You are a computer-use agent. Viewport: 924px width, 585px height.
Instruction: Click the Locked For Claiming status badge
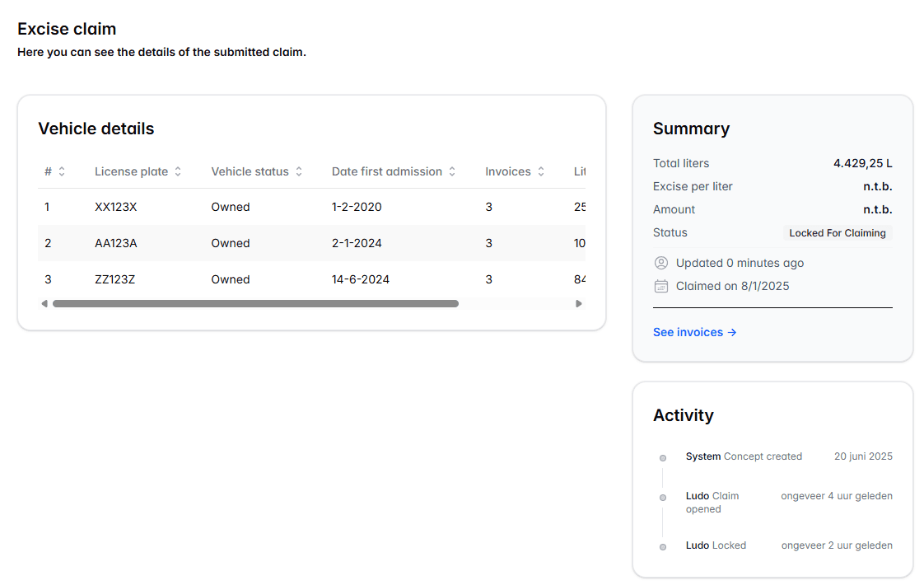[837, 233]
